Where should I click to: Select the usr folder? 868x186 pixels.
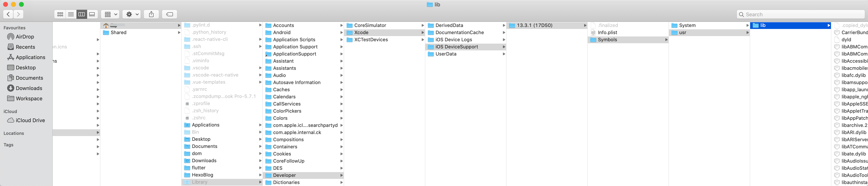(709, 32)
